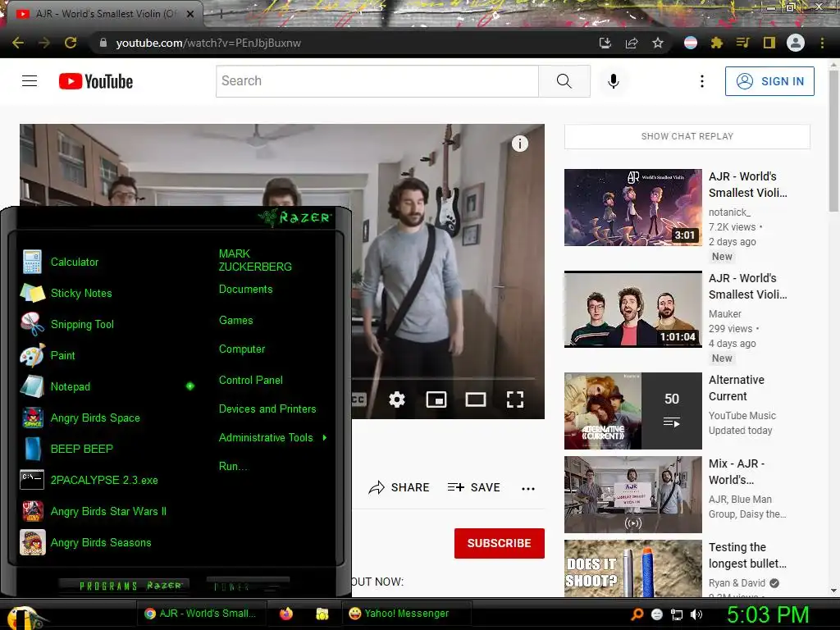Enter full screen video mode
This screenshot has width=840, height=630.
click(x=515, y=399)
